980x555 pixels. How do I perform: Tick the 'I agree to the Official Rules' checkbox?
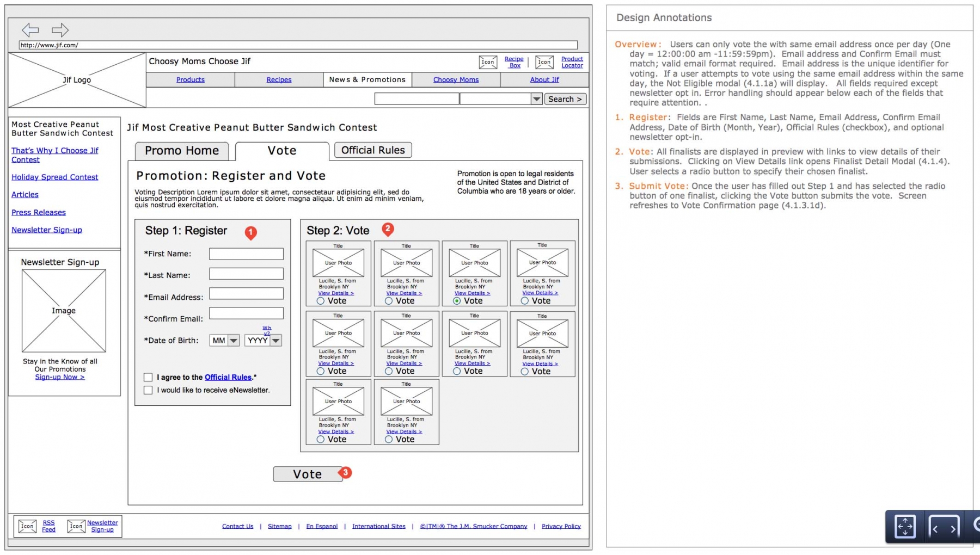tap(148, 377)
